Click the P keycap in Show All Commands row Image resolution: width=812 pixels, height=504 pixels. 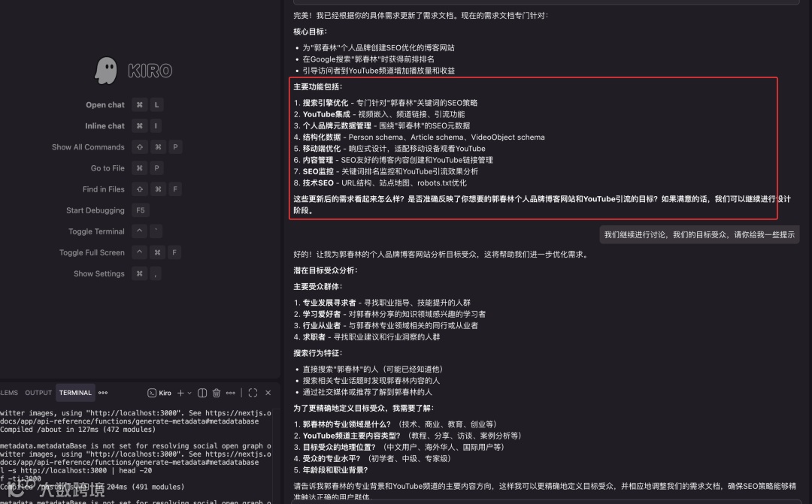pyautogui.click(x=175, y=147)
